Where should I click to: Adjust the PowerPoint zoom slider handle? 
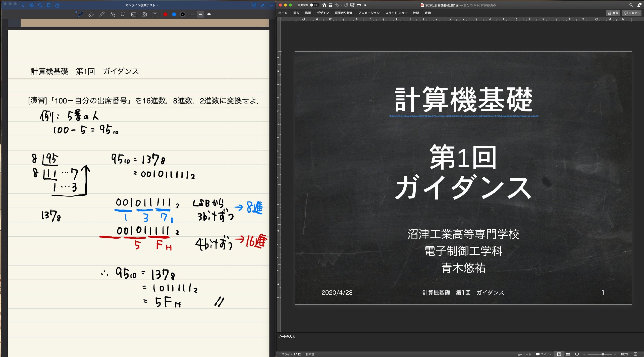[x=603, y=354]
